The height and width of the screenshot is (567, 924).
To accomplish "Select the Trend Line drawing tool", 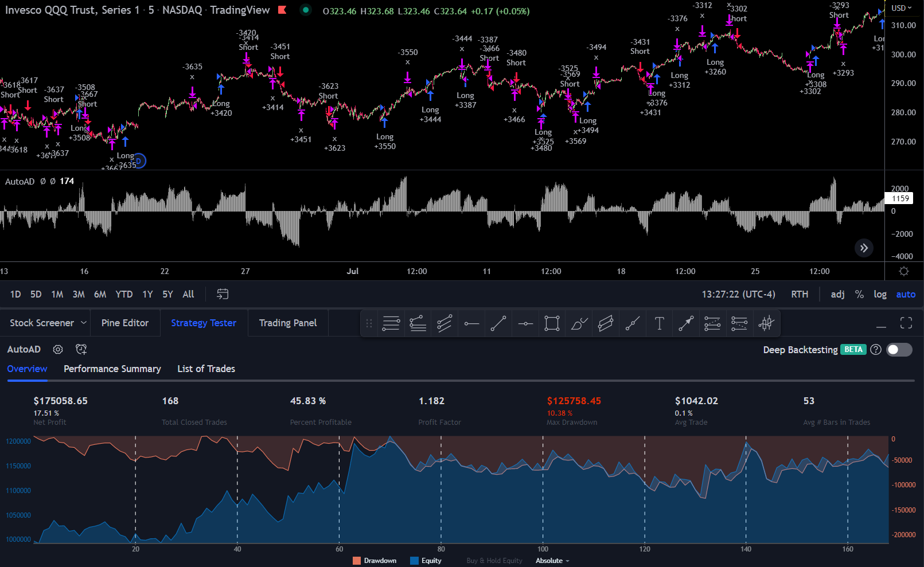I will pos(498,323).
